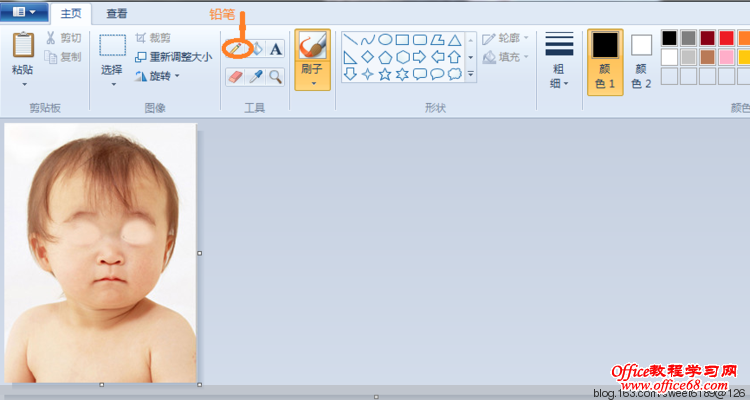The image size is (750, 400).
Task: Select the Text tool
Action: click(275, 48)
